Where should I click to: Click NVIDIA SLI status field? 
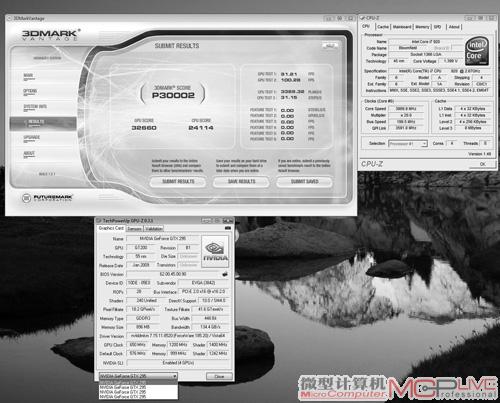click(x=178, y=363)
